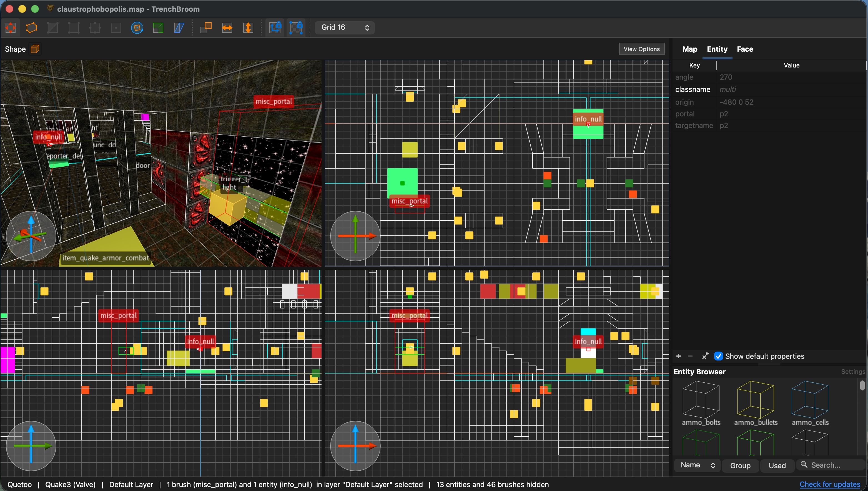Select the ammo_cells entity thumbnail
The height and width of the screenshot is (491, 868).
810,403
